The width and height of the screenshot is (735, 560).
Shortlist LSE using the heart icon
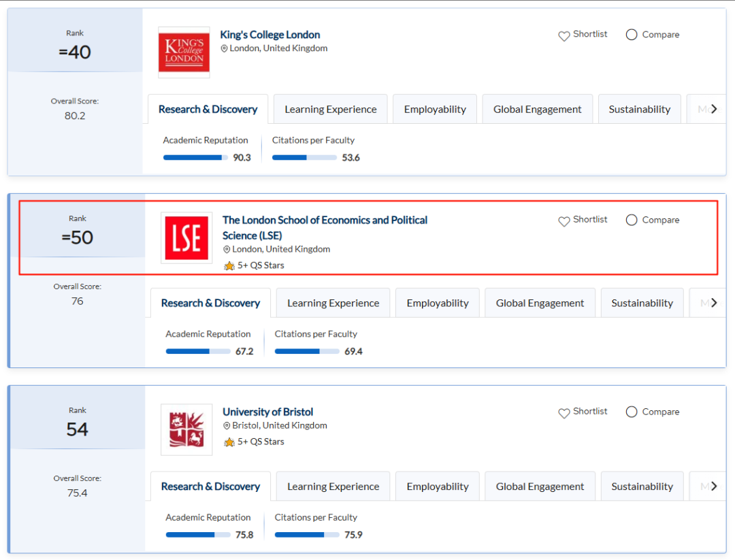564,220
